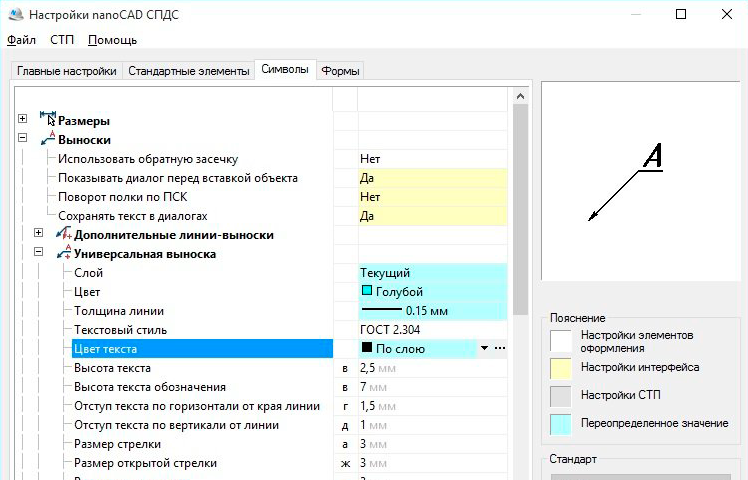The width and height of the screenshot is (748, 480).
Task: Select Поворот полки по ПСК row
Action: click(x=123, y=197)
